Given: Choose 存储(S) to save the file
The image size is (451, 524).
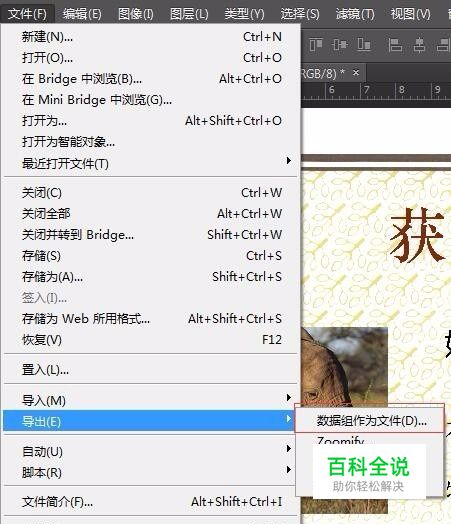Looking at the screenshot, I should [x=150, y=256].
